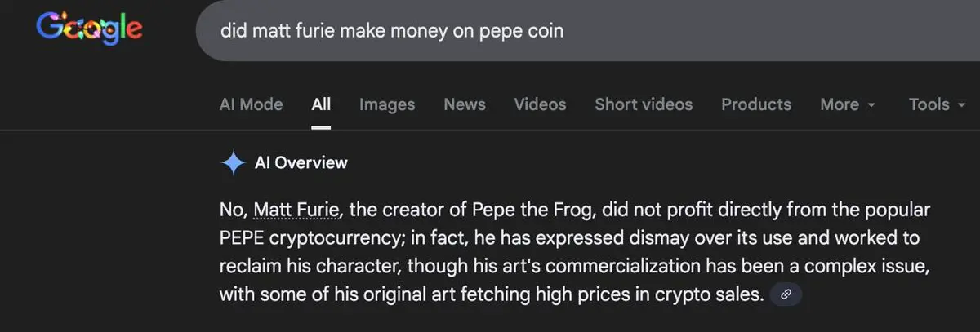The image size is (980, 332).
Task: Select the All results tab
Action: coord(321,104)
